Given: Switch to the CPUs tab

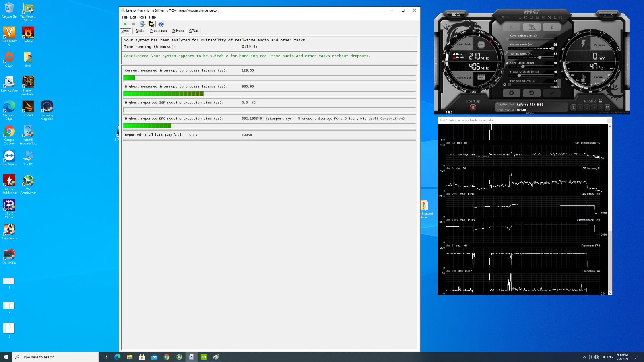Looking at the screenshot, I should click(x=194, y=31).
